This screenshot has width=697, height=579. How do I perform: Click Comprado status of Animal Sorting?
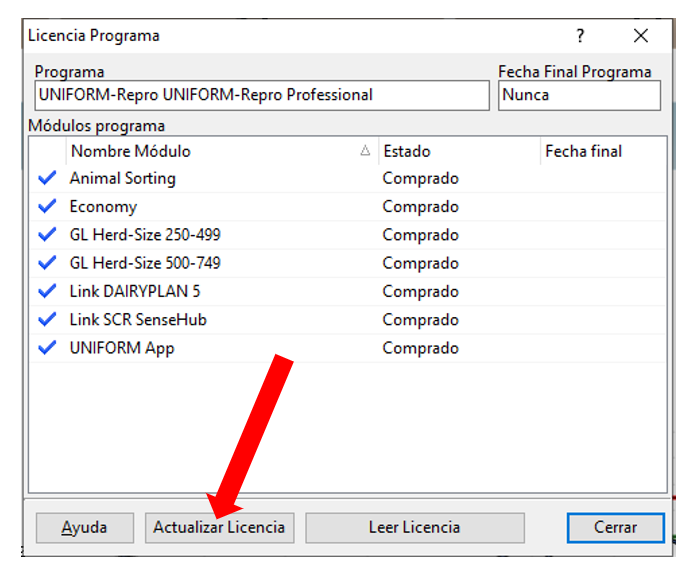click(x=421, y=179)
